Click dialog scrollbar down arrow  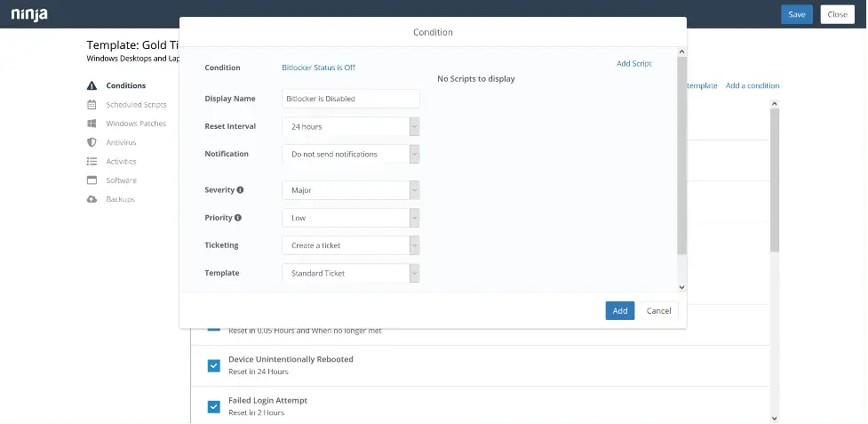[682, 287]
